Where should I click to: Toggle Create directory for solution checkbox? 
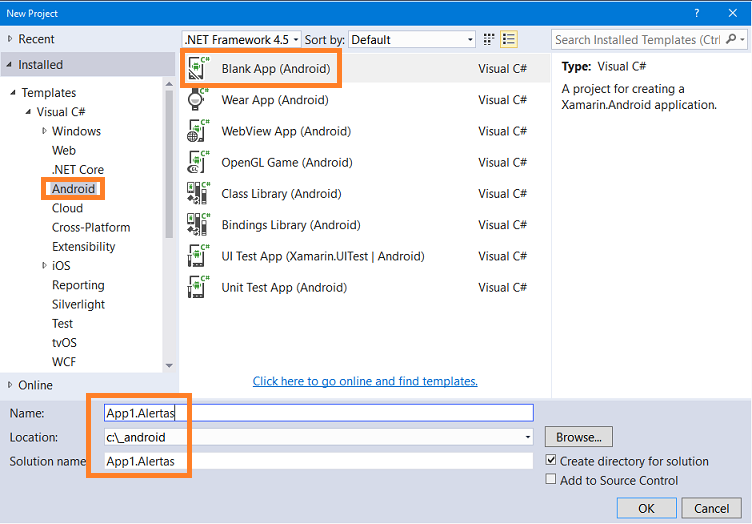[x=551, y=460]
